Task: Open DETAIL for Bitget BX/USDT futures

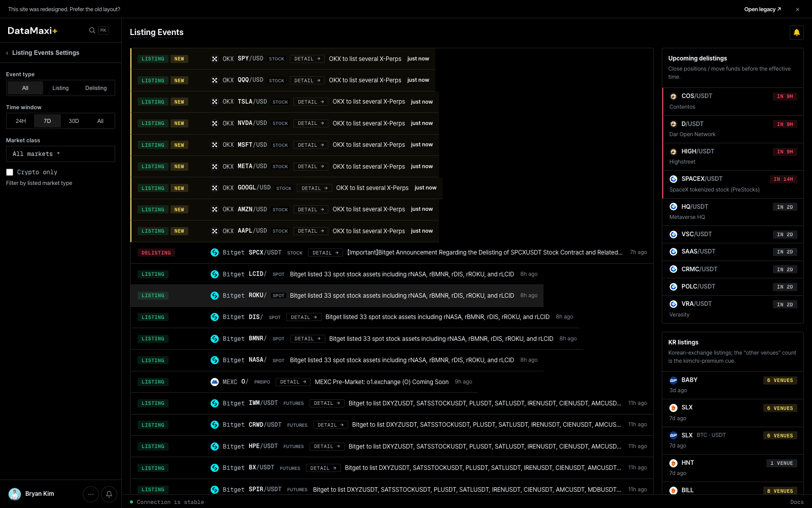Action: click(323, 468)
